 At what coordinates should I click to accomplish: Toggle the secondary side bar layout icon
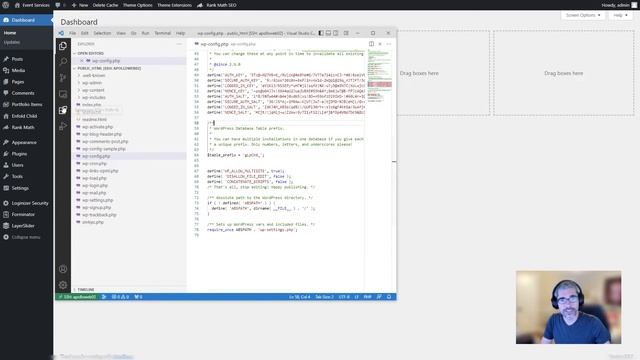pyautogui.click(x=336, y=33)
